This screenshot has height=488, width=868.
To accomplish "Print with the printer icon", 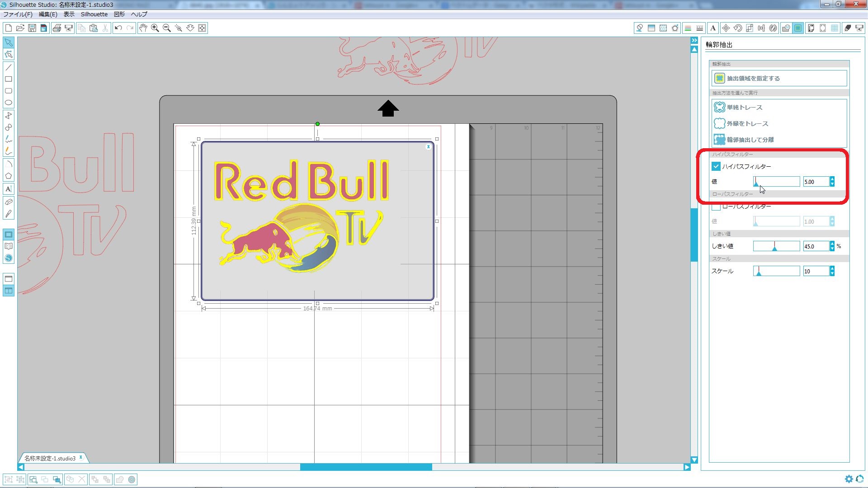I will [57, 28].
